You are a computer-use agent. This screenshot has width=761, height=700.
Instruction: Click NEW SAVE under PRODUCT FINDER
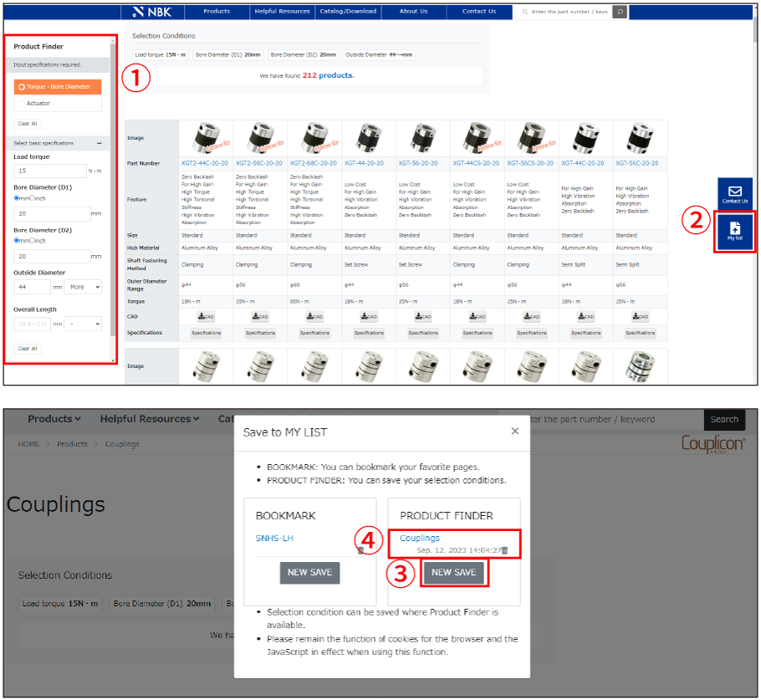pos(452,573)
